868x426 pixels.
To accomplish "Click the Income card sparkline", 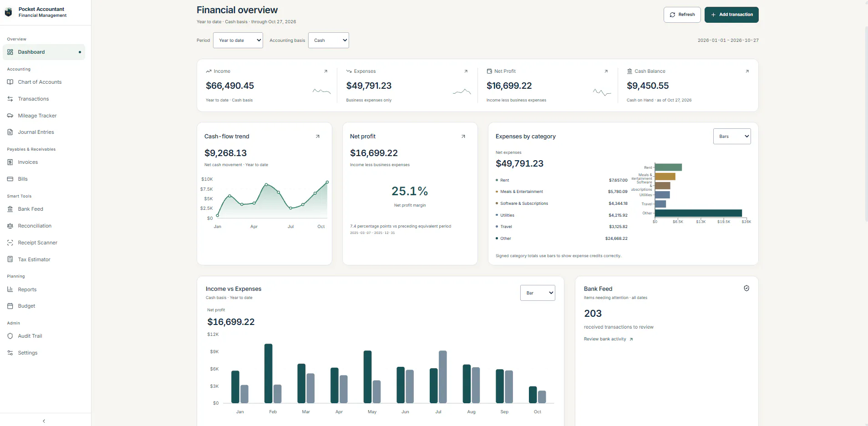I will (x=322, y=91).
